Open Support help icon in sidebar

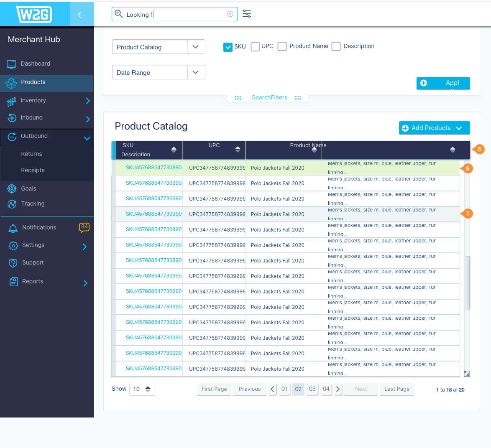[13, 263]
